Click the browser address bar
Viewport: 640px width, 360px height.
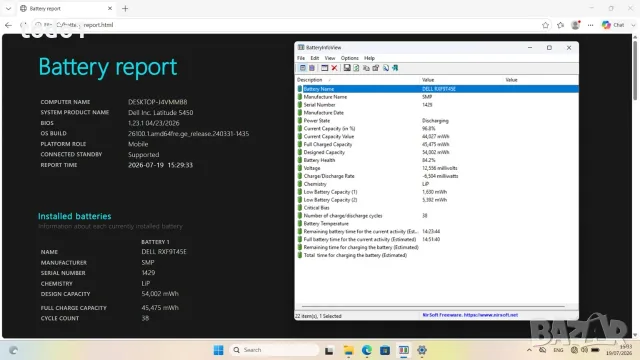coord(286,25)
